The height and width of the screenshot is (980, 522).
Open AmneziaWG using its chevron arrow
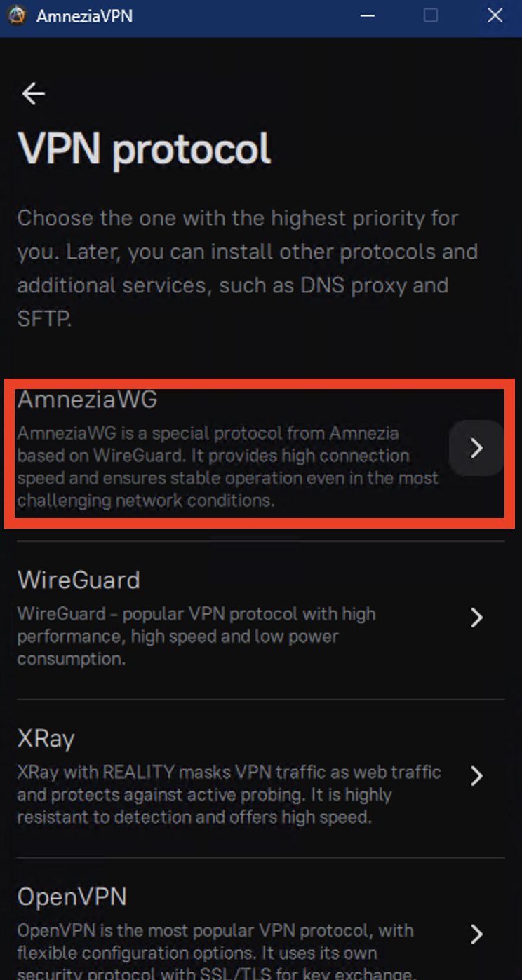tap(476, 449)
